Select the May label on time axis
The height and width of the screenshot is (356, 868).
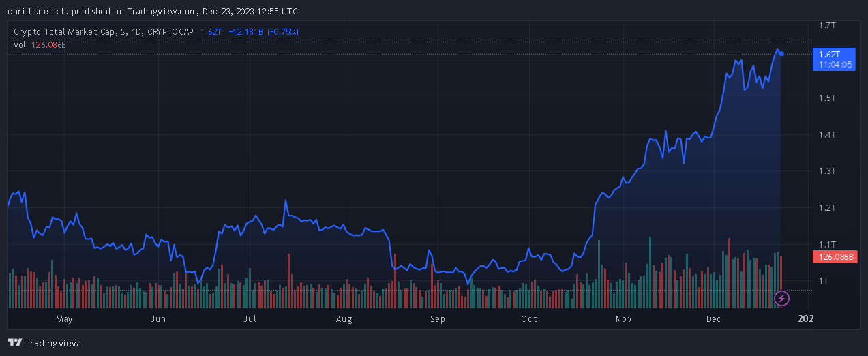tap(64, 318)
